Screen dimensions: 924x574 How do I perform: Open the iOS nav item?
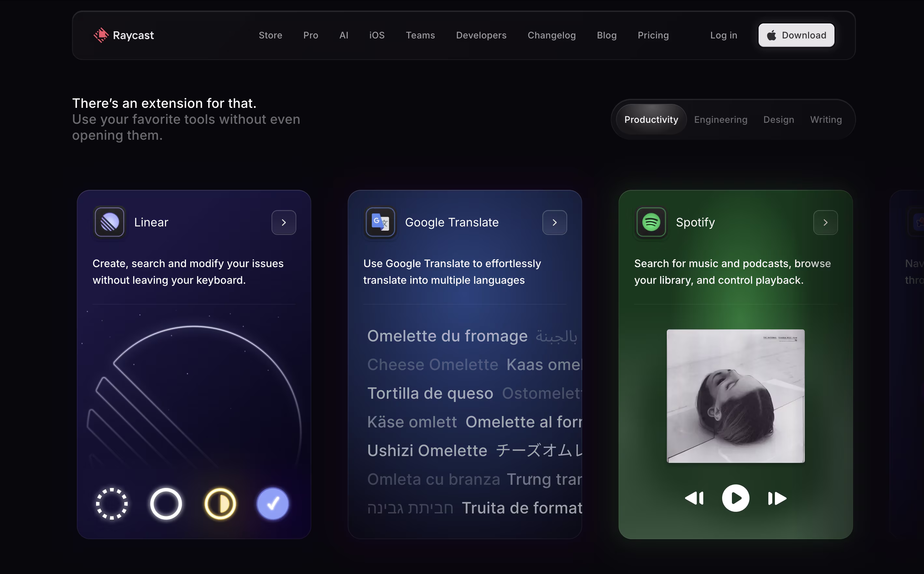click(377, 35)
